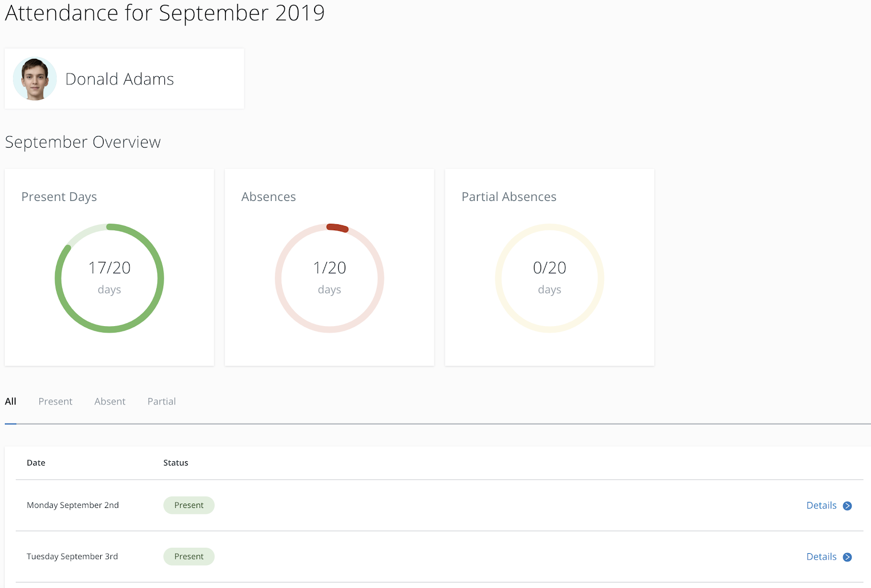Click the 17/20 days count
This screenshot has height=588, width=871.
tap(109, 268)
